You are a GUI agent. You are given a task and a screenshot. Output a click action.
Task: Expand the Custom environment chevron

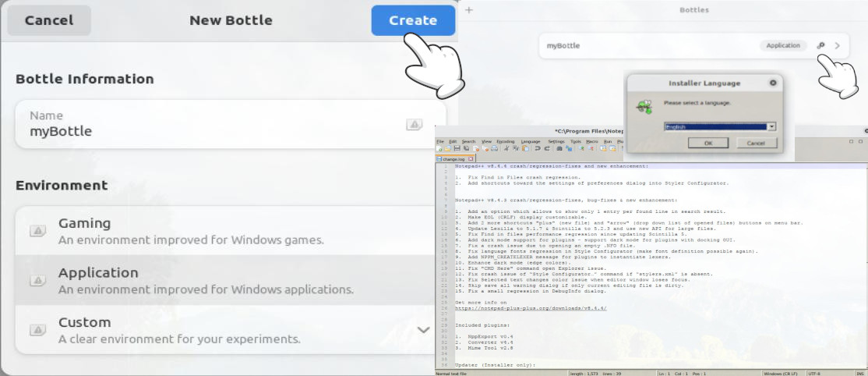(423, 330)
